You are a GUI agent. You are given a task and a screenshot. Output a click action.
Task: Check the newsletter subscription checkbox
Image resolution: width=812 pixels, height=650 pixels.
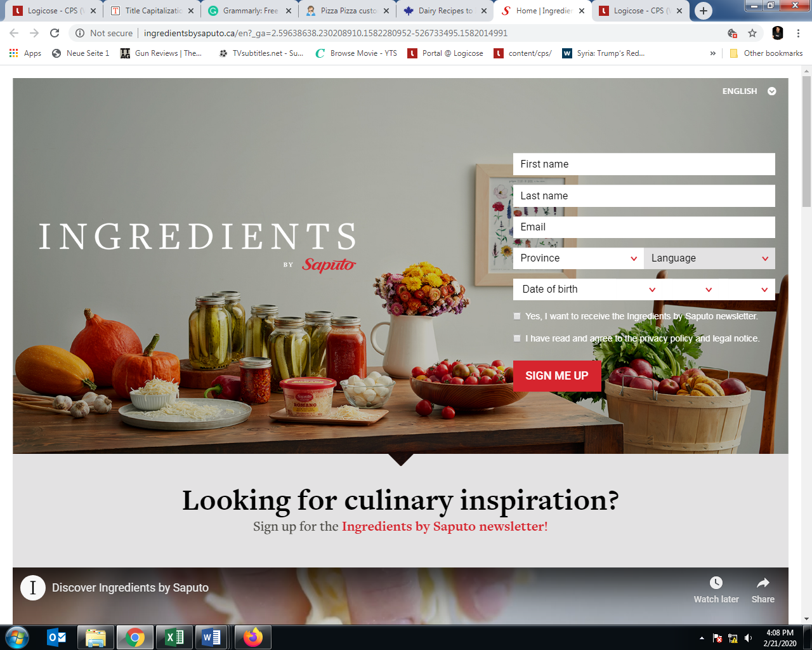(x=517, y=316)
